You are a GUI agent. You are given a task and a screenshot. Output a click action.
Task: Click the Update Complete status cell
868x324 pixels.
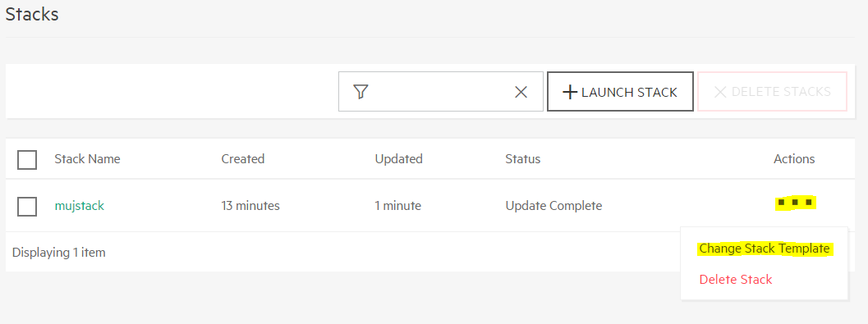553,206
